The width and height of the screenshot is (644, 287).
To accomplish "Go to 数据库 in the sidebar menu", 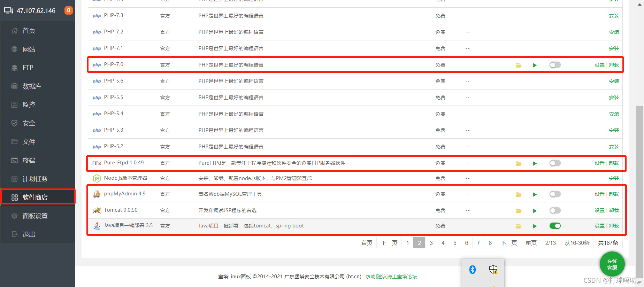I will tap(32, 86).
